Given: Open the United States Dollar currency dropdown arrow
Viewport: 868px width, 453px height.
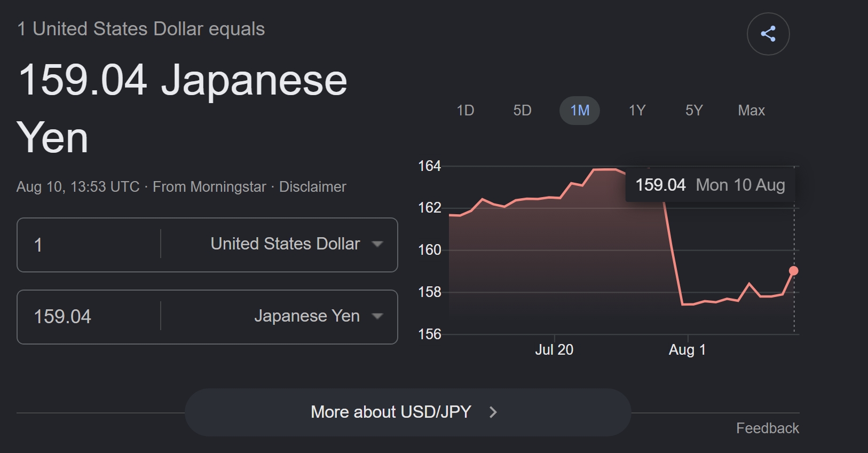Looking at the screenshot, I should point(377,244).
